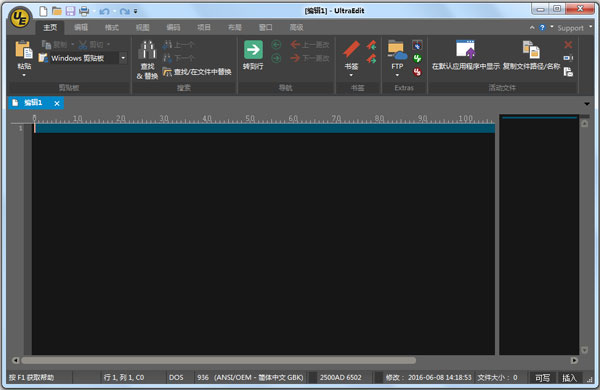Jump to previous bookmark icon

[x=372, y=45]
